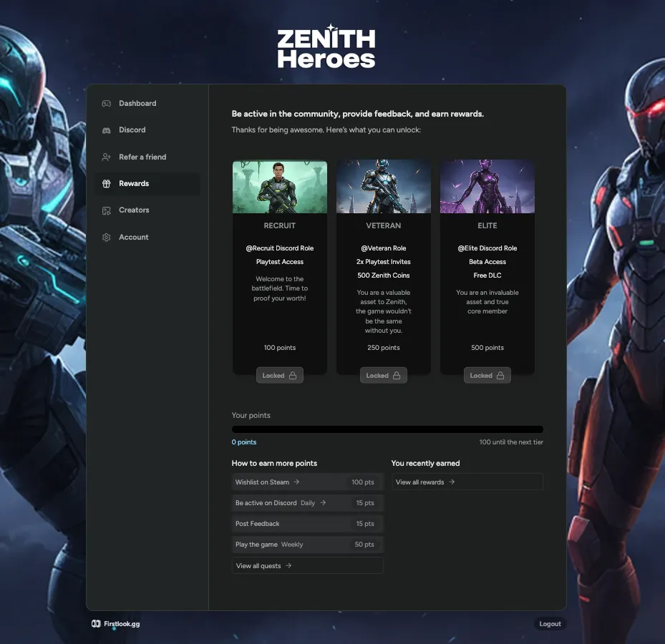Click the lock icon on Recruit tier

point(293,376)
